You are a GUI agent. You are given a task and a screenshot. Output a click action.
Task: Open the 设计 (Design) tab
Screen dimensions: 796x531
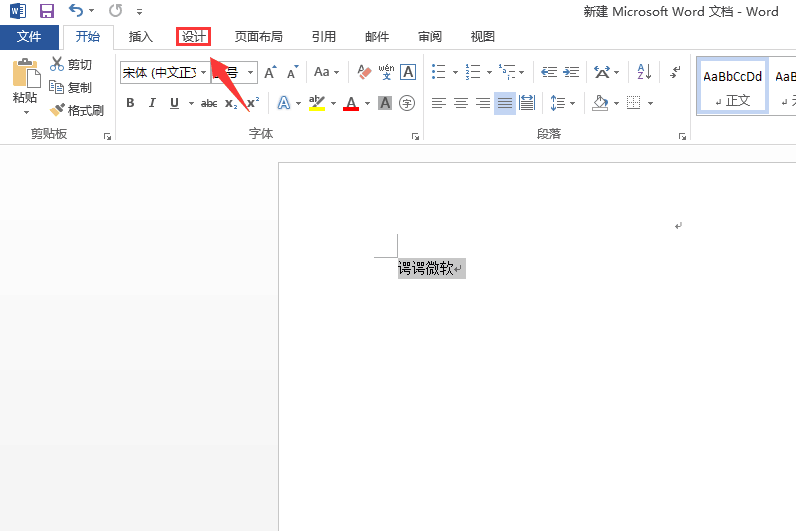193,37
